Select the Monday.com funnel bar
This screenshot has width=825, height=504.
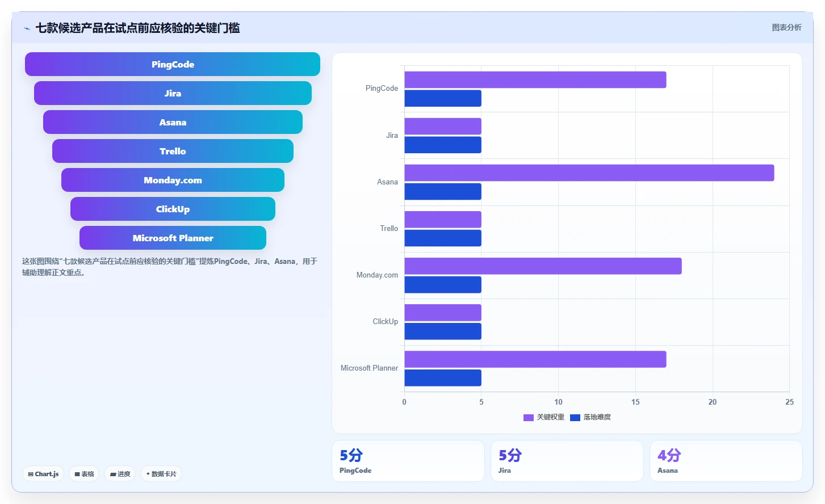click(173, 180)
